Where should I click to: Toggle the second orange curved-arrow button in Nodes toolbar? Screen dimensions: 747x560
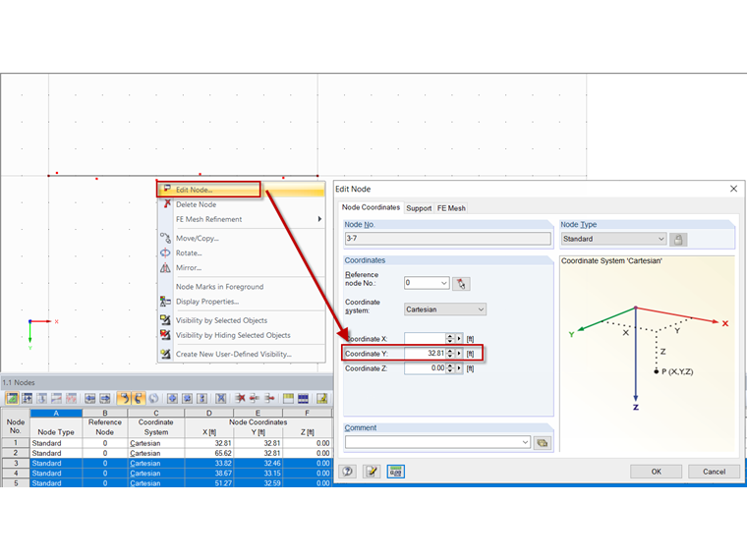click(138, 398)
